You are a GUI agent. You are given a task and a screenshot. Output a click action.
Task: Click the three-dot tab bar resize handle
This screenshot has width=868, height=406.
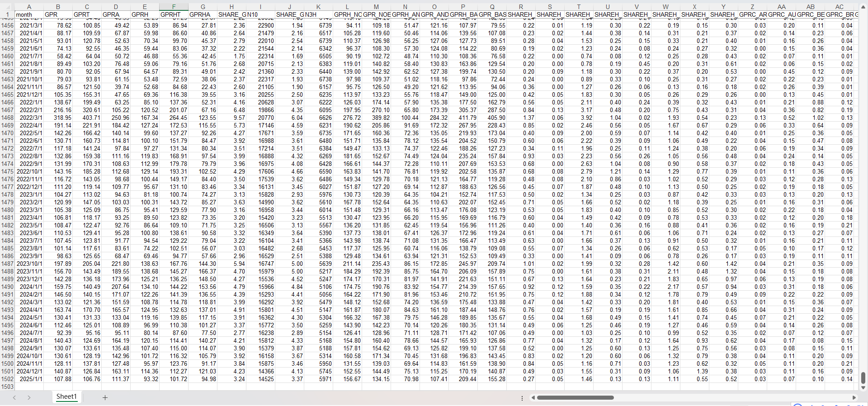(522, 398)
